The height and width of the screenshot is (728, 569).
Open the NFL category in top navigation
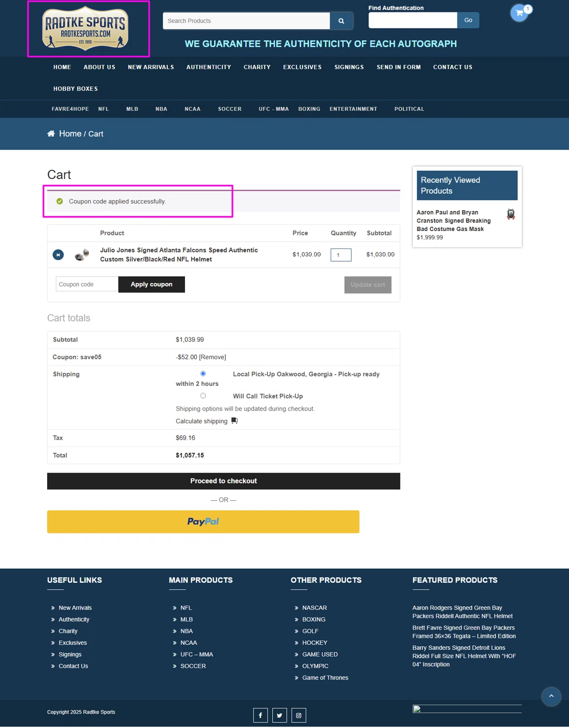(103, 109)
